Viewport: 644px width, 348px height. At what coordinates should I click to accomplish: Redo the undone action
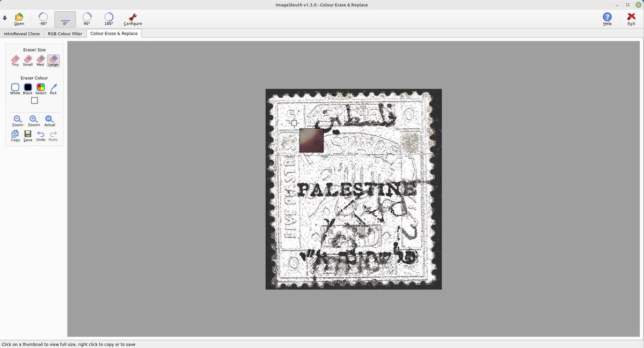pyautogui.click(x=53, y=136)
